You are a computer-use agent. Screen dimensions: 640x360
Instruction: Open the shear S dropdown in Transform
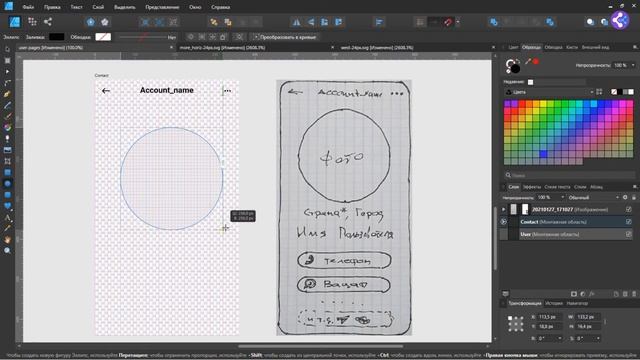coord(598,338)
